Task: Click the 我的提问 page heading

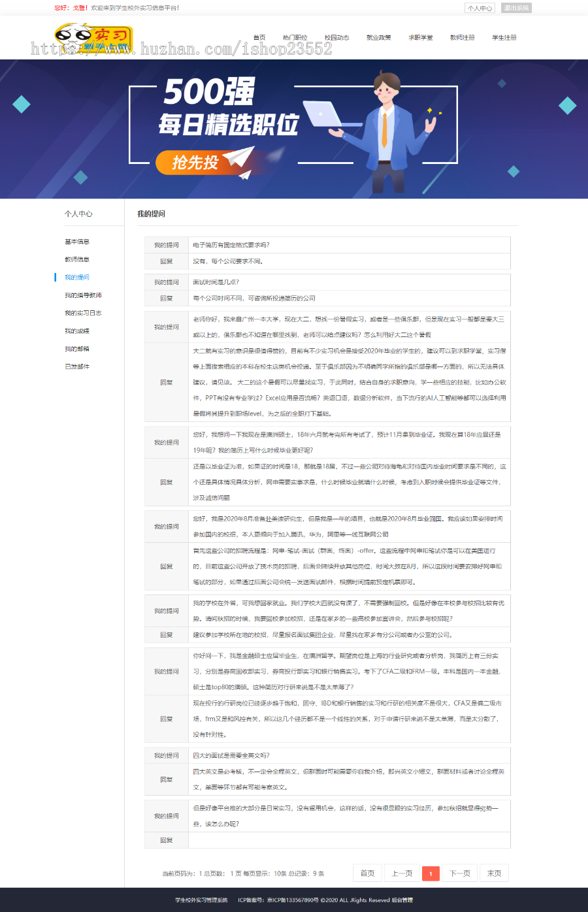Action: click(151, 214)
